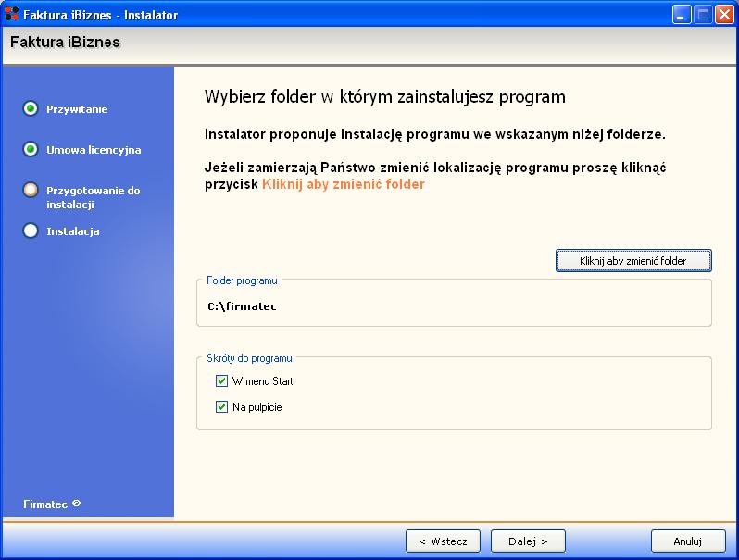This screenshot has height=560, width=739.
Task: Click the C:\firmatec folder path text
Action: coord(242,306)
